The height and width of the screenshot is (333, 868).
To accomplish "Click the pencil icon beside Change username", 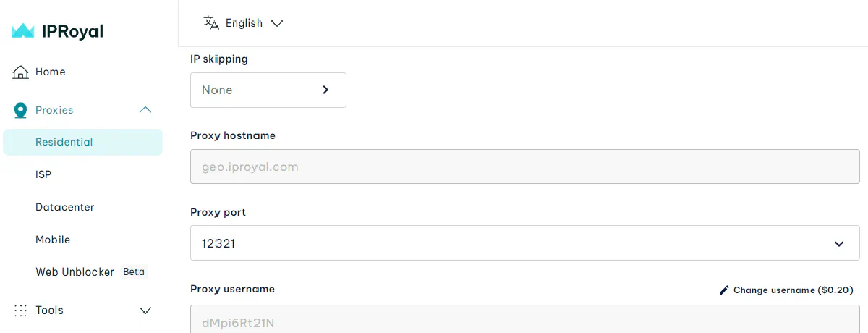I will (x=724, y=290).
